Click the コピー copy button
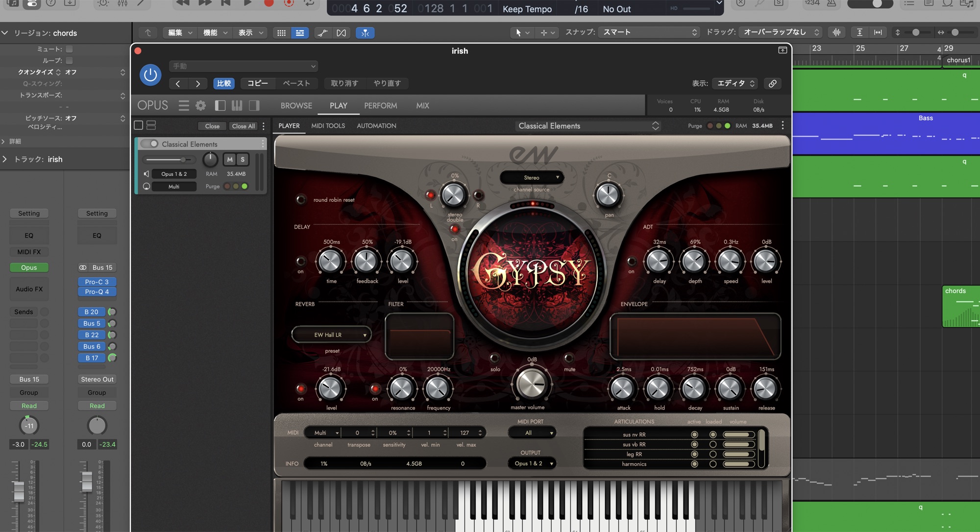The image size is (980, 532). point(258,83)
